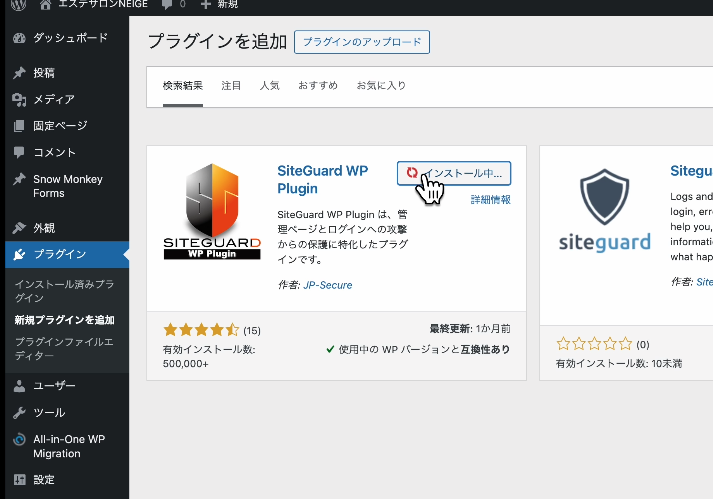Click the All-in-One WP Migration icon
The image size is (713, 499).
coord(19,439)
